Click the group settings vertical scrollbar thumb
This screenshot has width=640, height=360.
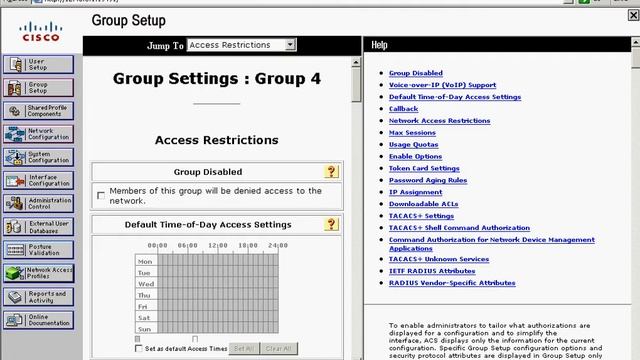[x=356, y=84]
